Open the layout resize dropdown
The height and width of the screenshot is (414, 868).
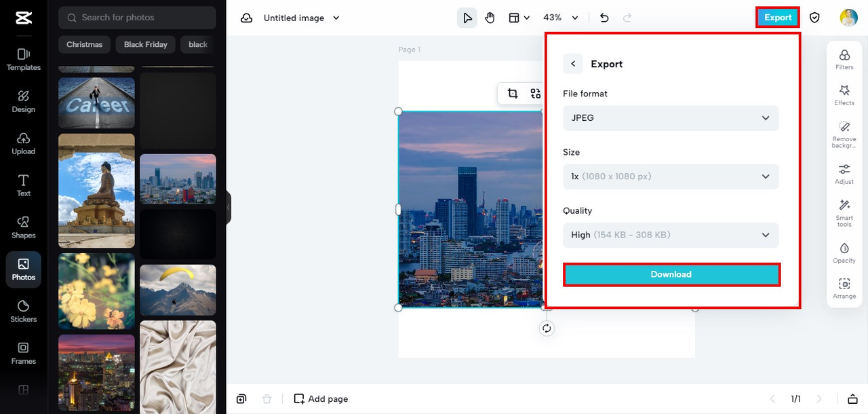(x=519, y=18)
